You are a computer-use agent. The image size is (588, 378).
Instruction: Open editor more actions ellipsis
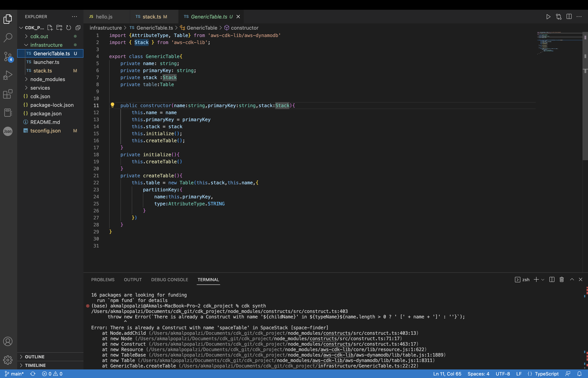(579, 17)
